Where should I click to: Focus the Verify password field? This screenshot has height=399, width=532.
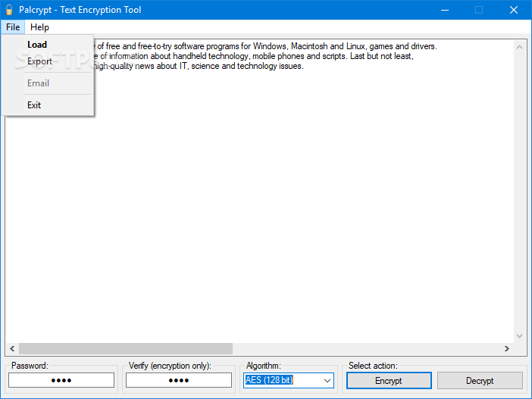tap(179, 380)
